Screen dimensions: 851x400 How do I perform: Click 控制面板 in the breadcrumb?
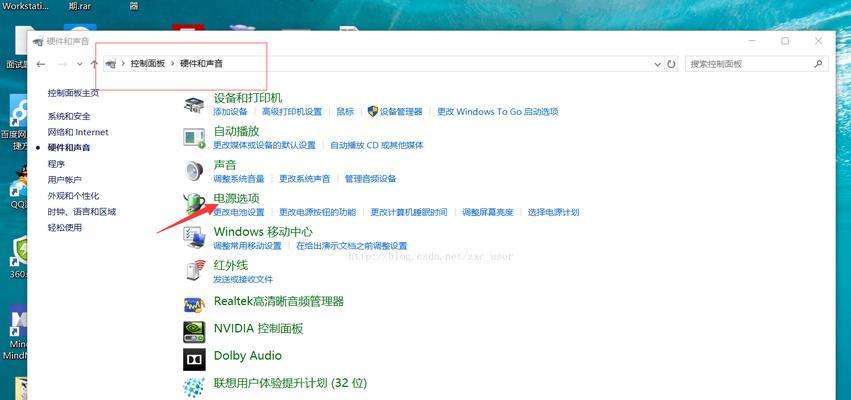click(148, 64)
